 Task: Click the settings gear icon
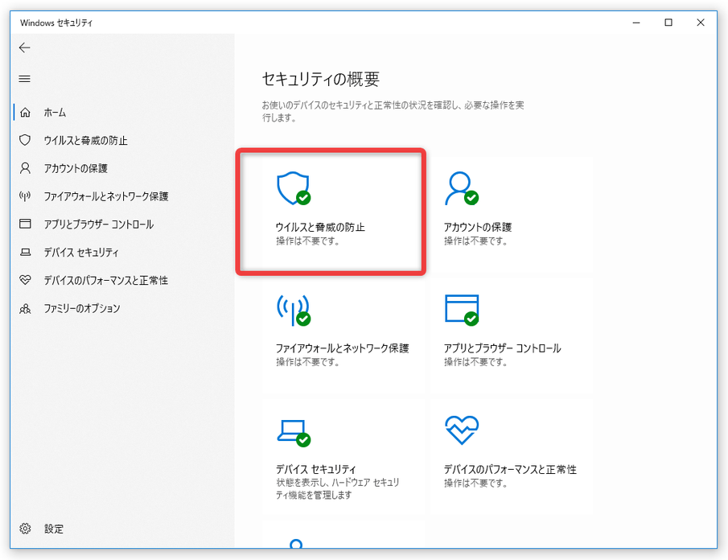[25, 529]
